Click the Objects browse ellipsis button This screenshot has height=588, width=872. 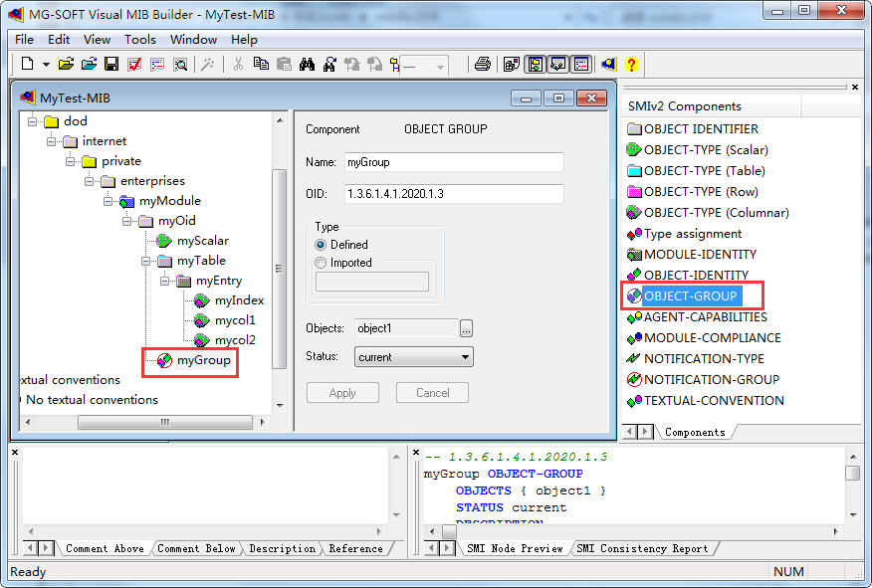[466, 328]
